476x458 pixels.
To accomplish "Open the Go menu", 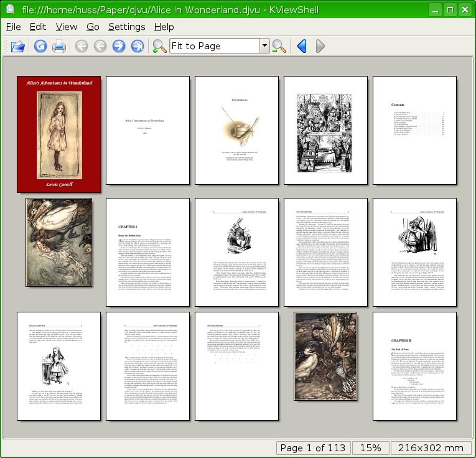I will [93, 27].
